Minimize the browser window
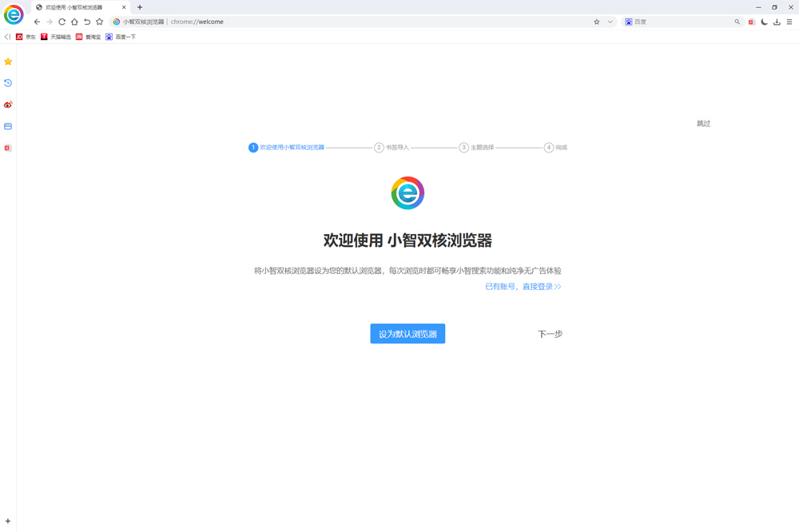Viewport: 799px width, 532px height. click(x=758, y=7)
